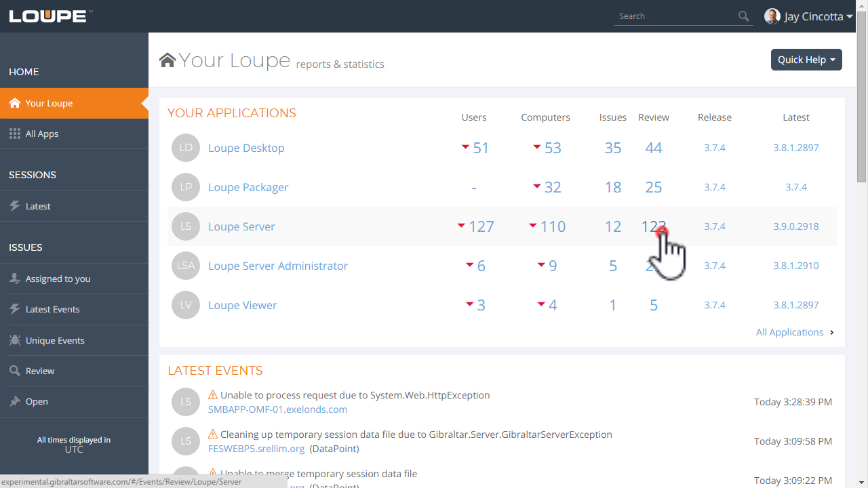
Task: Open the Unable to process request event
Action: pos(355,395)
